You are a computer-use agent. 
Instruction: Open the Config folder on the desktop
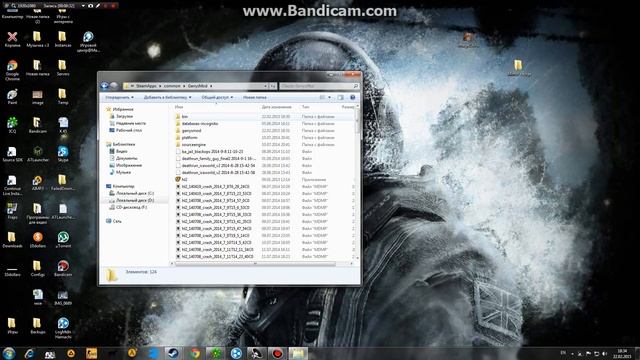38,269
